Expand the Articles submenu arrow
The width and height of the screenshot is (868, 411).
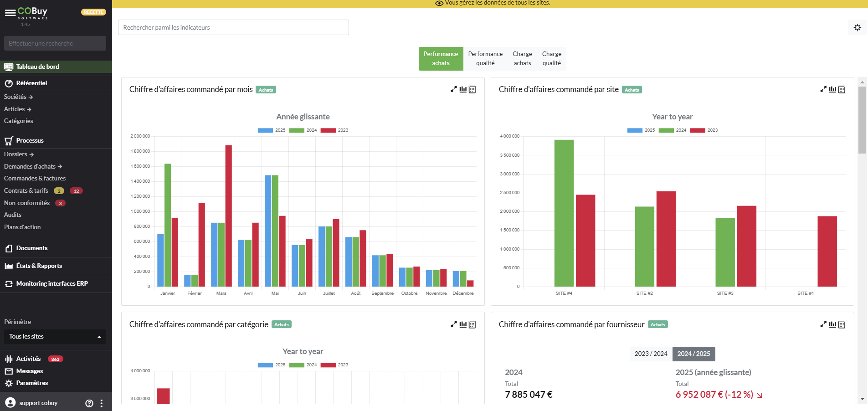point(29,109)
